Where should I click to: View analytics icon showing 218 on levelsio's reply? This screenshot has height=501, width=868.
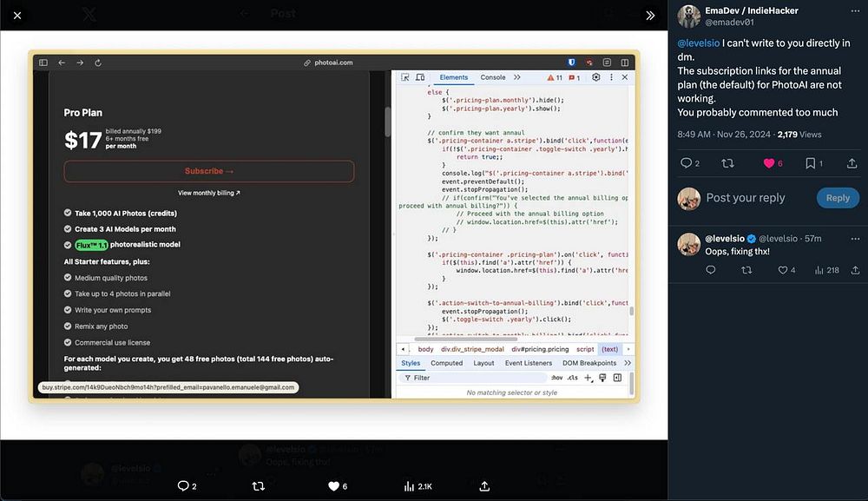click(x=818, y=270)
